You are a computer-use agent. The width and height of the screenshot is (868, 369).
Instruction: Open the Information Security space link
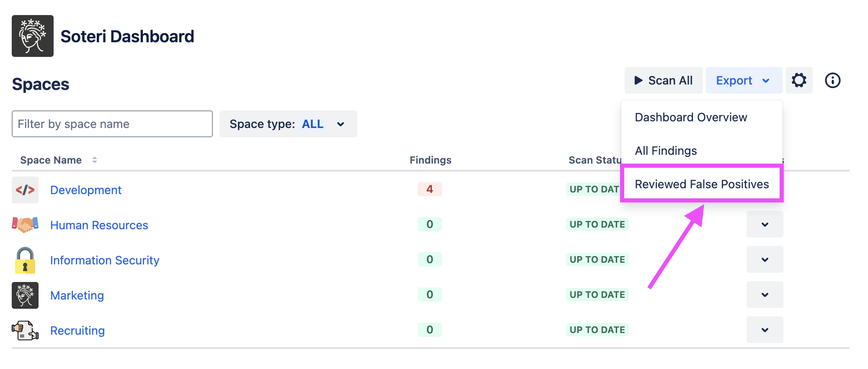coord(105,260)
